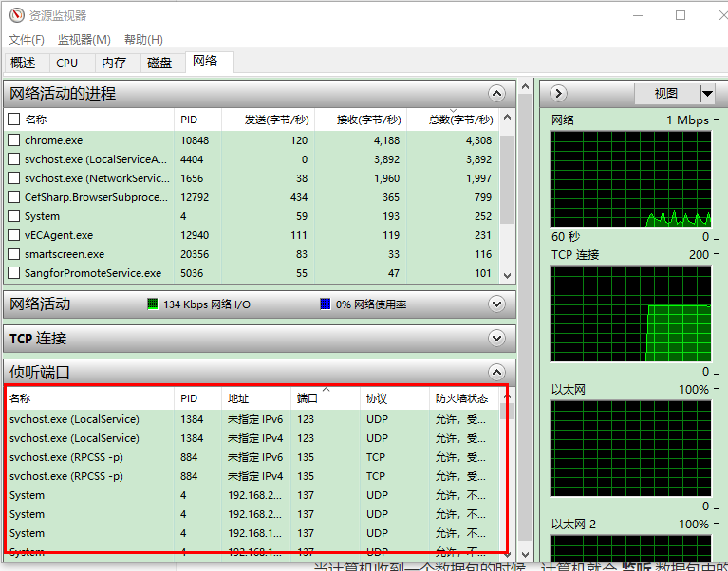Sort processes by 发送(字节/秒) column
Image resolution: width=728 pixels, height=571 pixels.
tap(268, 120)
